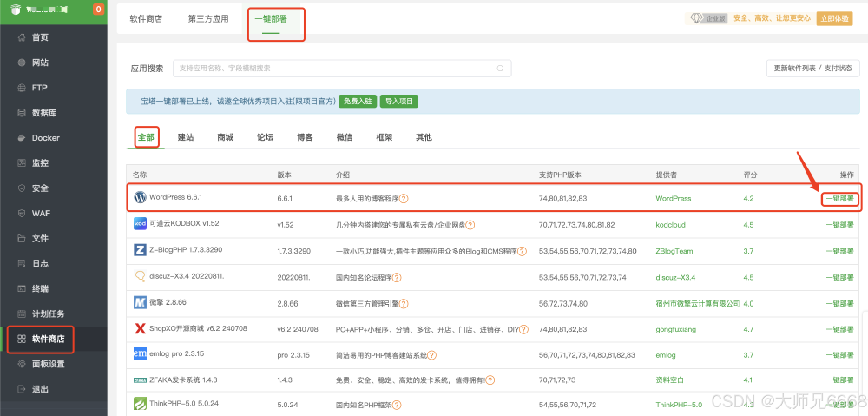
Task: Click the help icon beside WordPress description
Action: [404, 198]
